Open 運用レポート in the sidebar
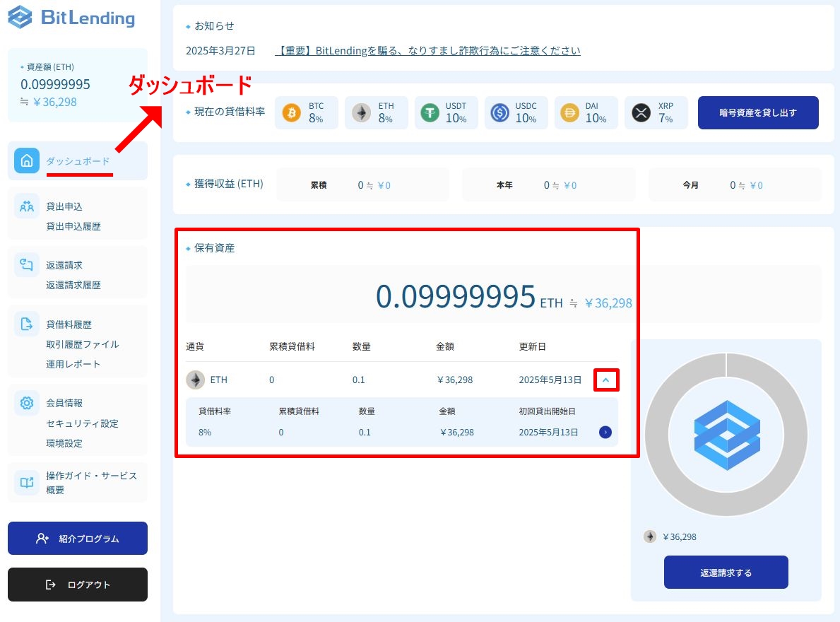840x622 pixels. (73, 364)
